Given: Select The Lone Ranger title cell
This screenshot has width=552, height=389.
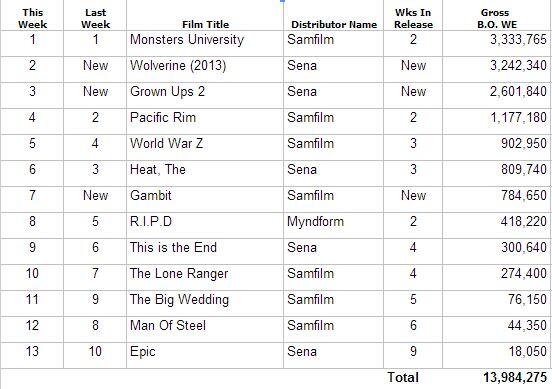Looking at the screenshot, I should [x=205, y=277].
